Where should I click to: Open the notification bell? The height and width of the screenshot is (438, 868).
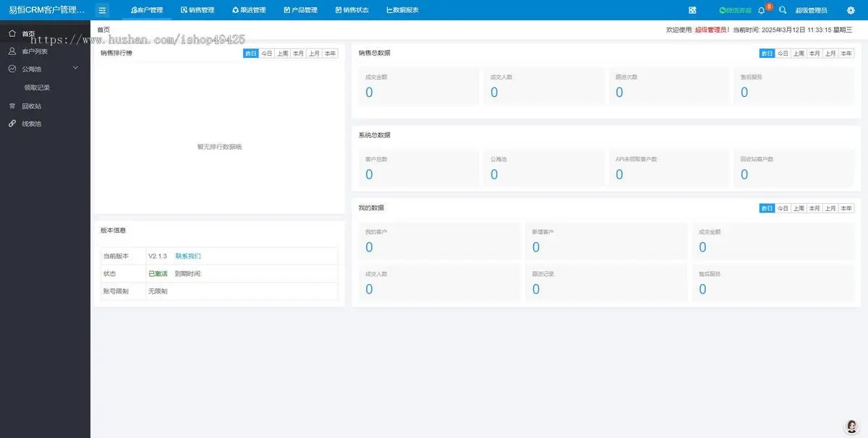(761, 10)
